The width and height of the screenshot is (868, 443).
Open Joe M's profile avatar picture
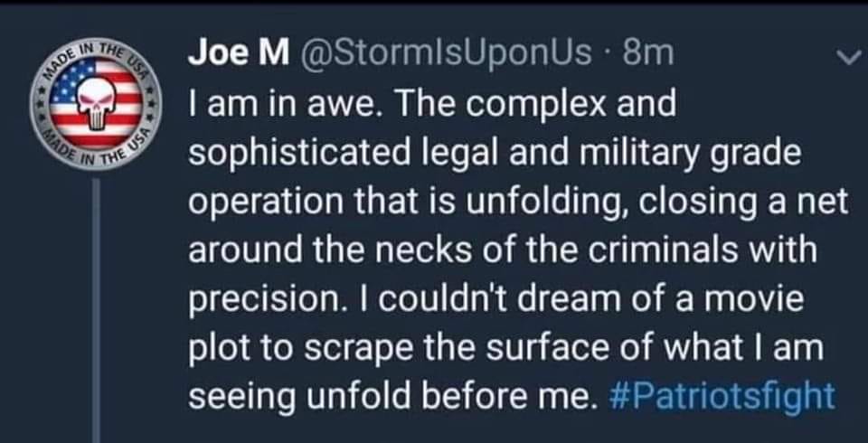point(96,104)
